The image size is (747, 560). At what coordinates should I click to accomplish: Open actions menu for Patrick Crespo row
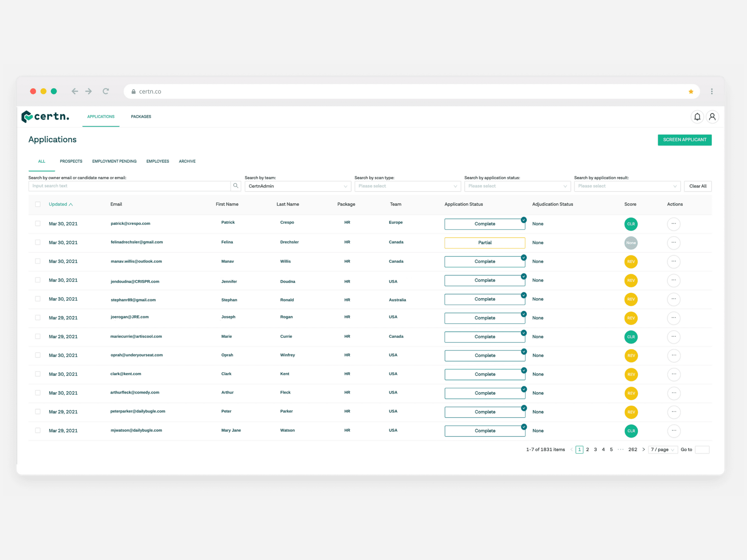tap(673, 224)
